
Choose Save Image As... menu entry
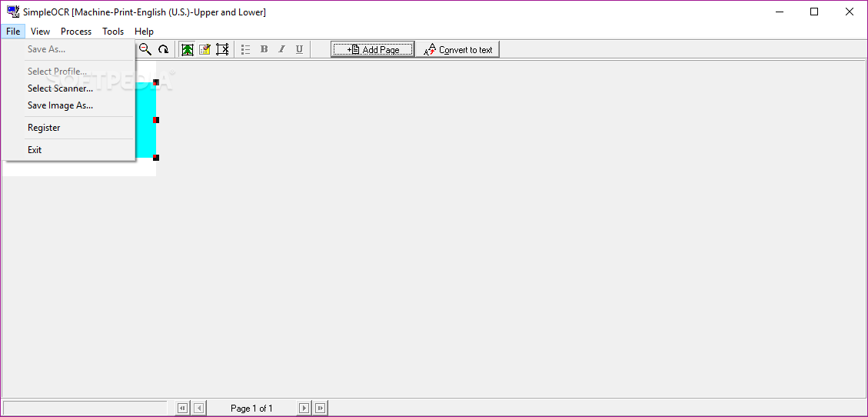click(x=68, y=105)
